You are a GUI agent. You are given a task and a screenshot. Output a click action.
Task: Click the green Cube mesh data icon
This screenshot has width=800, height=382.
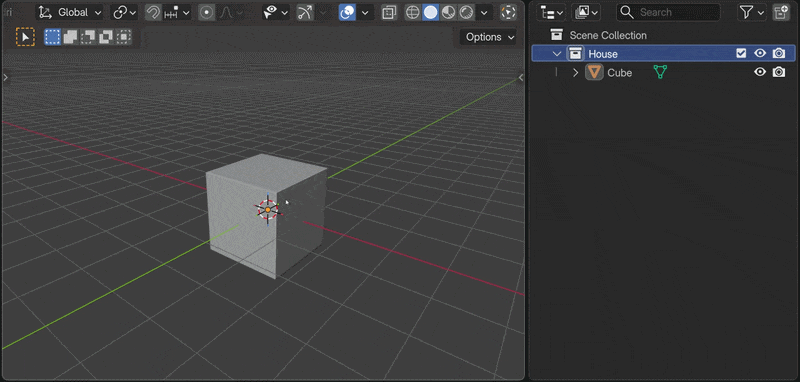[660, 72]
